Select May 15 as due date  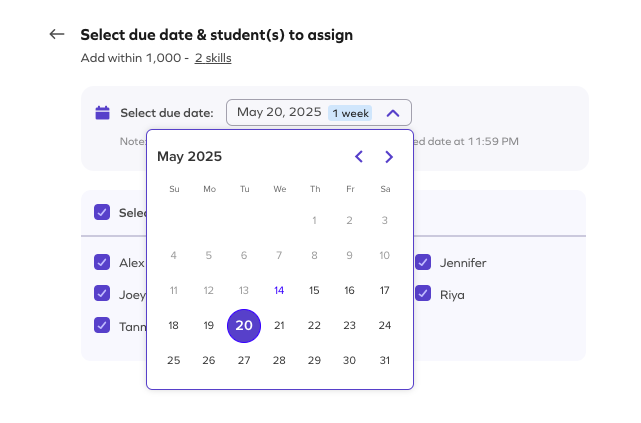(x=314, y=290)
